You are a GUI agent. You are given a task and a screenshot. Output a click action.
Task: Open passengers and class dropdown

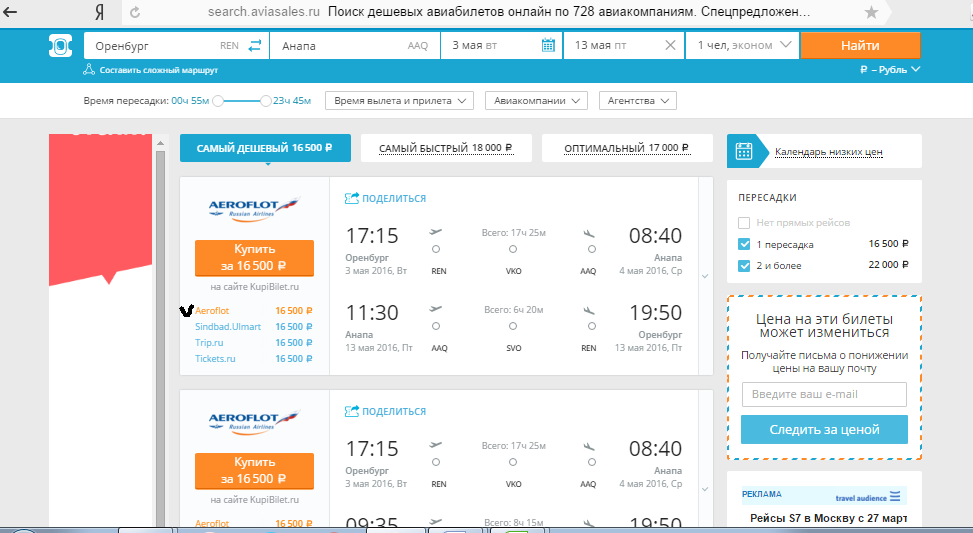pos(742,45)
